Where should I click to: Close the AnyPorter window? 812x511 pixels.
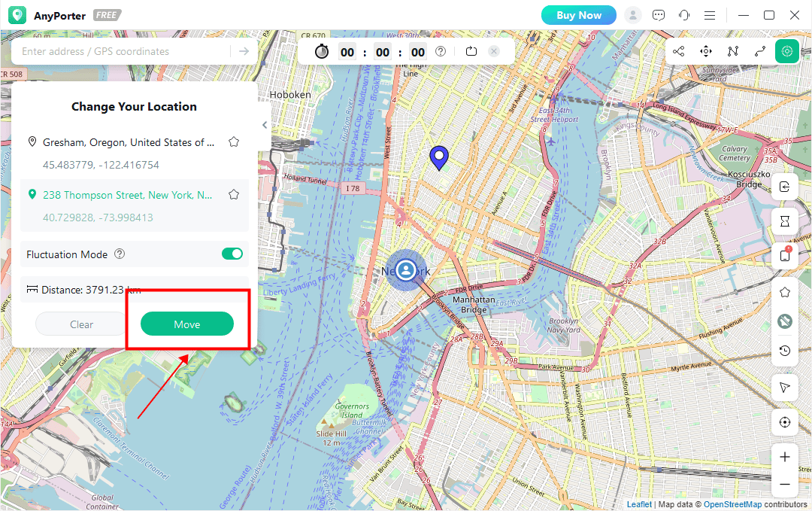pyautogui.click(x=795, y=15)
